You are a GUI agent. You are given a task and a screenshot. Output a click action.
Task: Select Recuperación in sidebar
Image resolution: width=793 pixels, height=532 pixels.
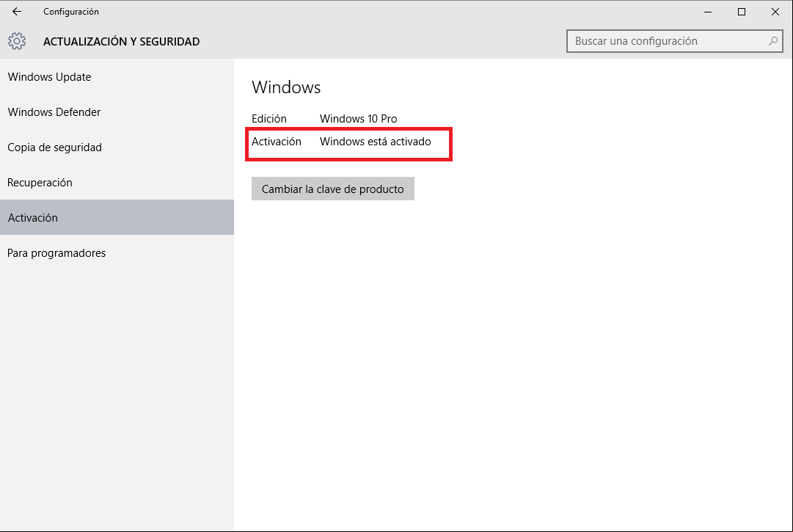coord(117,183)
